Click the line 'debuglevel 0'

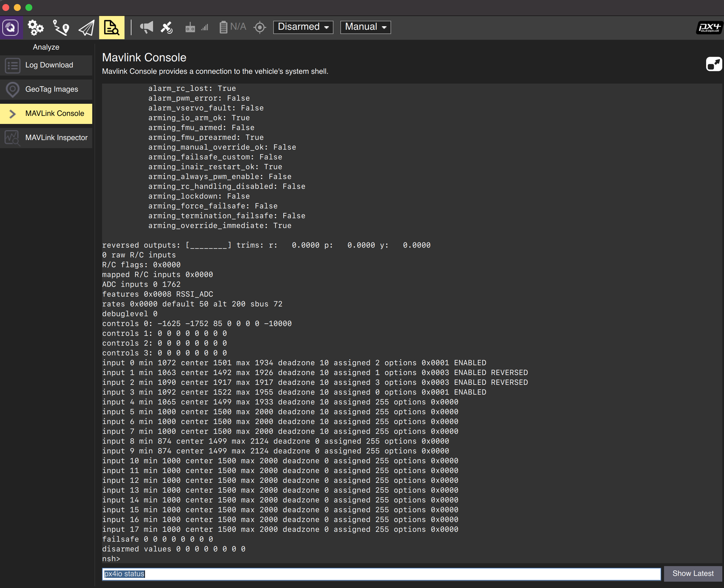pos(130,314)
